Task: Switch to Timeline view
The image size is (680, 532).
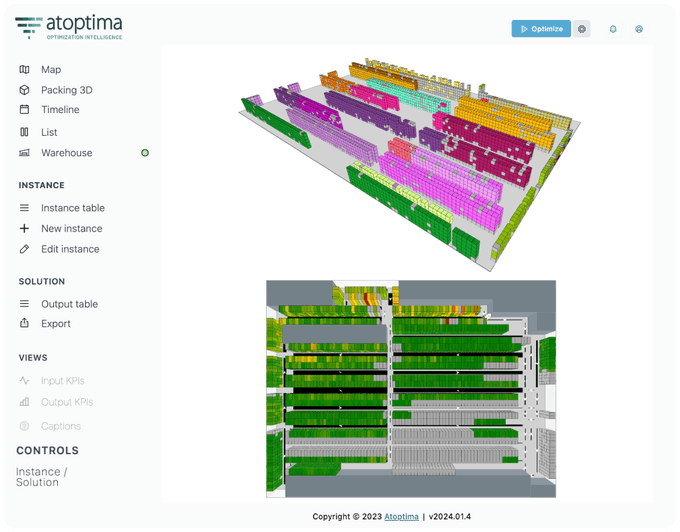Action: (x=60, y=109)
